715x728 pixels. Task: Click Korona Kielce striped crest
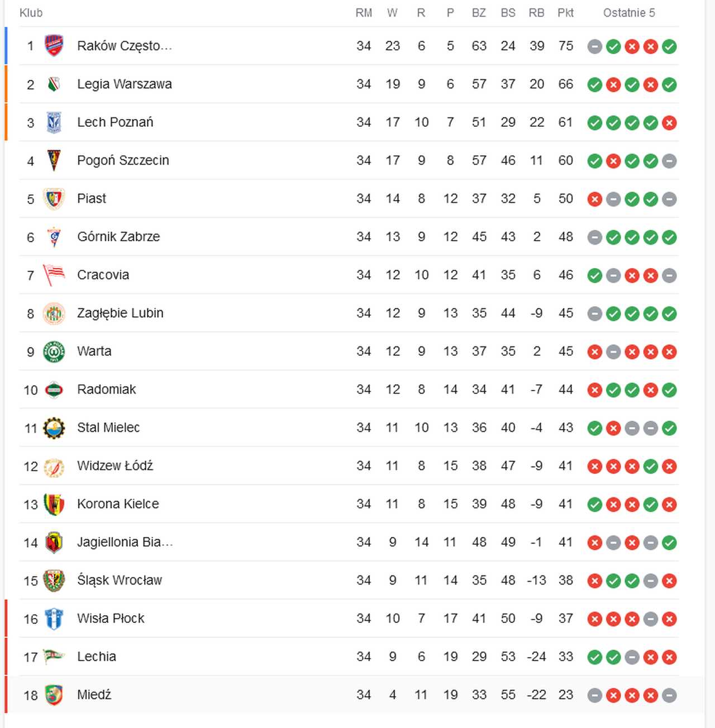point(54,504)
